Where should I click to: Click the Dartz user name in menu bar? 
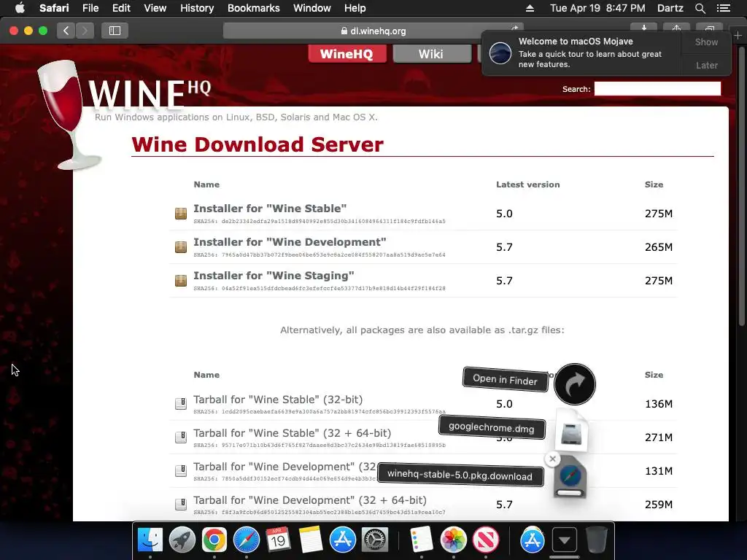(670, 8)
